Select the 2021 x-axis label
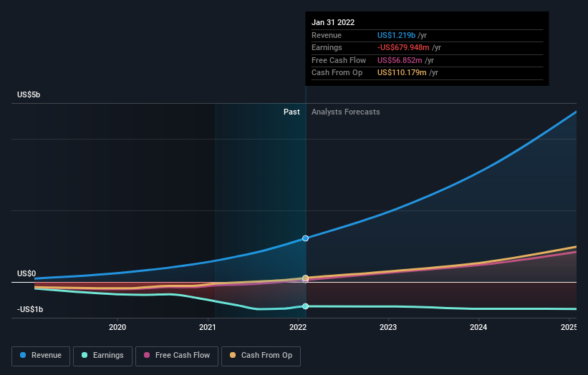Screen dimensions: 588x375 (x=208, y=327)
